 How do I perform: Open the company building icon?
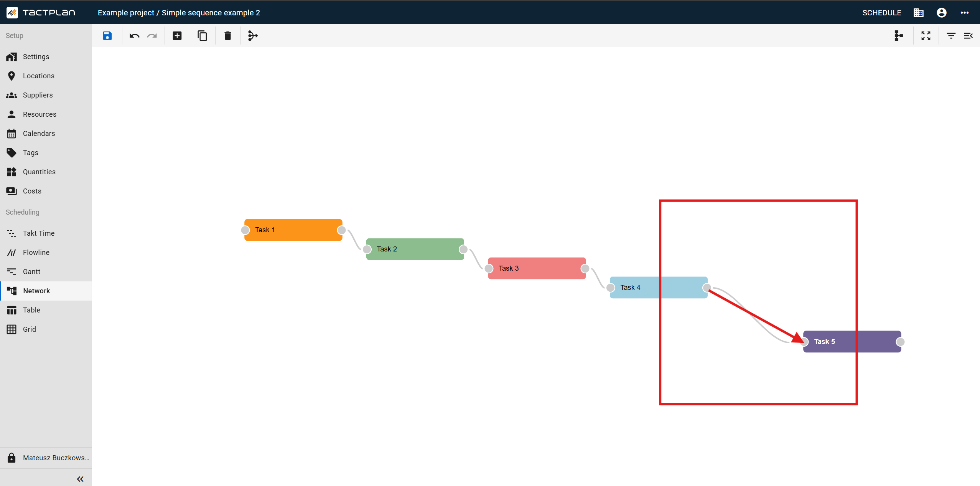pyautogui.click(x=919, y=13)
